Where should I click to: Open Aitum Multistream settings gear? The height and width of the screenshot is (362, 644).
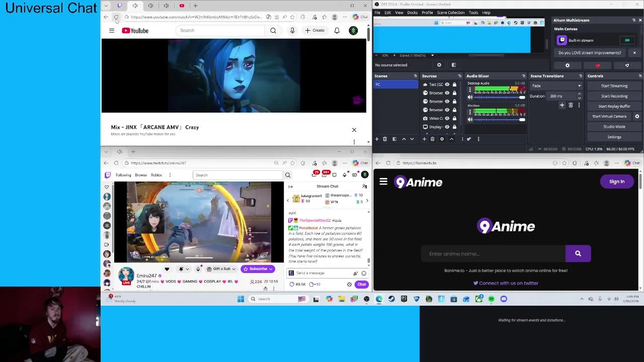[568, 65]
